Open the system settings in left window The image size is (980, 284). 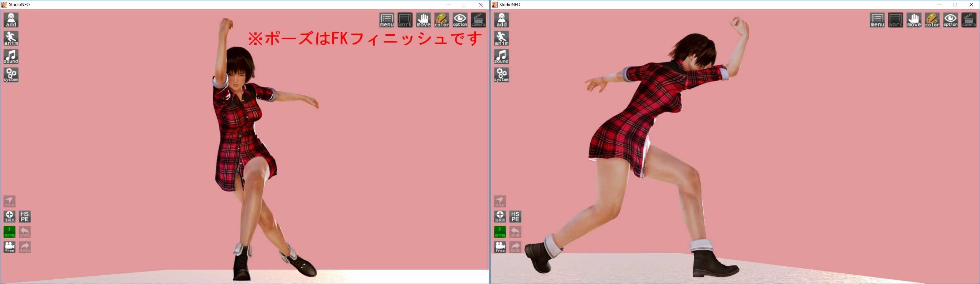pyautogui.click(x=11, y=75)
